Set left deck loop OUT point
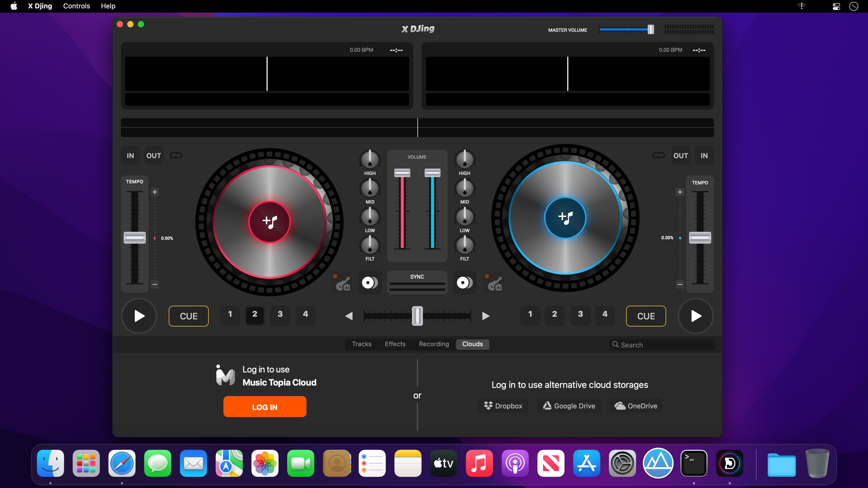The width and height of the screenshot is (868, 488). [154, 155]
